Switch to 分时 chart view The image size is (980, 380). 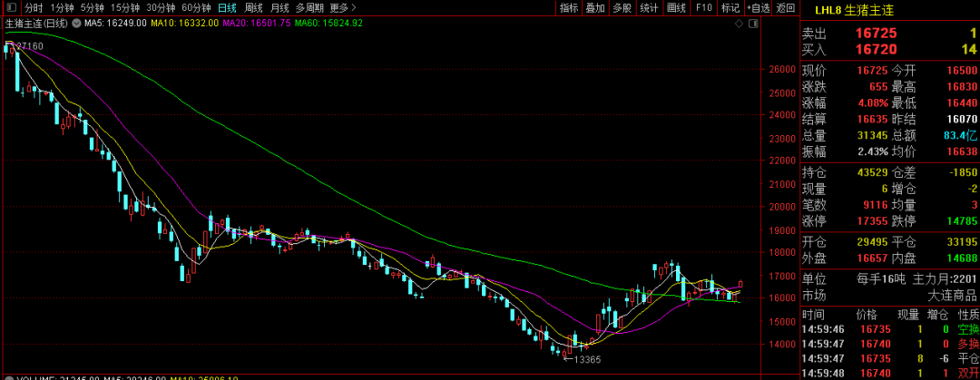point(34,8)
